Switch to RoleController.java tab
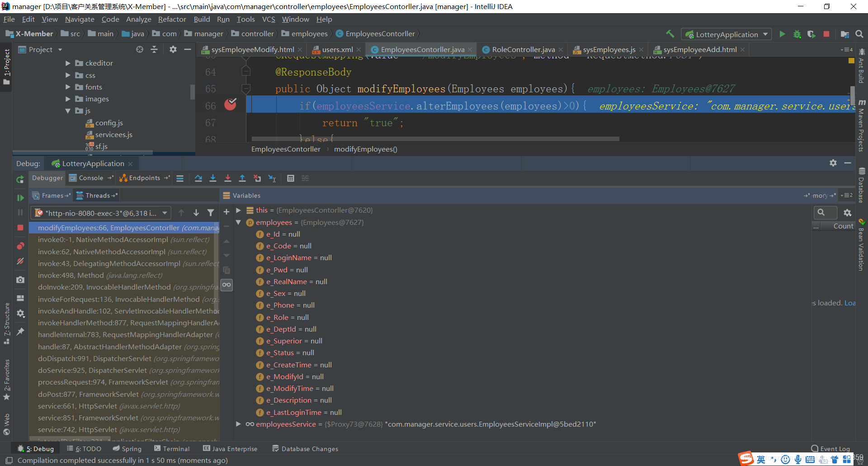The height and width of the screenshot is (466, 868). tap(523, 50)
